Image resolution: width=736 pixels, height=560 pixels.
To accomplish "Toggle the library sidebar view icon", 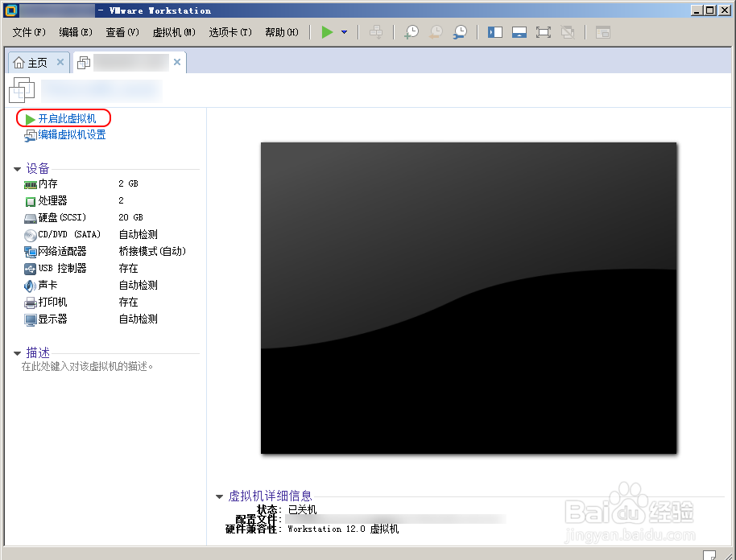I will (x=495, y=32).
